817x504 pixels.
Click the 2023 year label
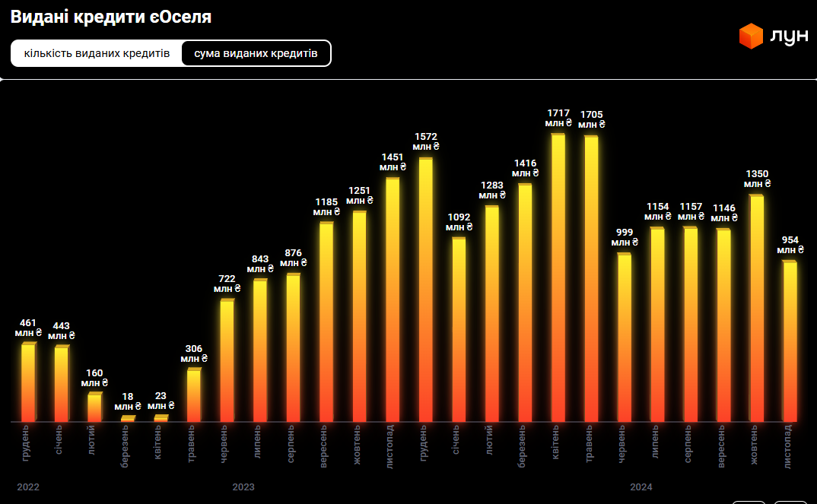click(x=243, y=487)
